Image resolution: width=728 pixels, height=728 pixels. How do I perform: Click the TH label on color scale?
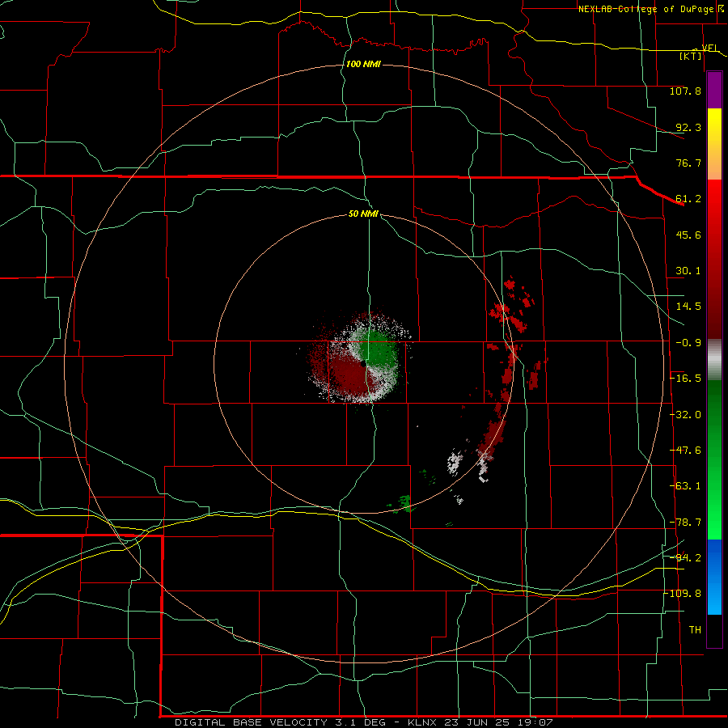coord(695,630)
